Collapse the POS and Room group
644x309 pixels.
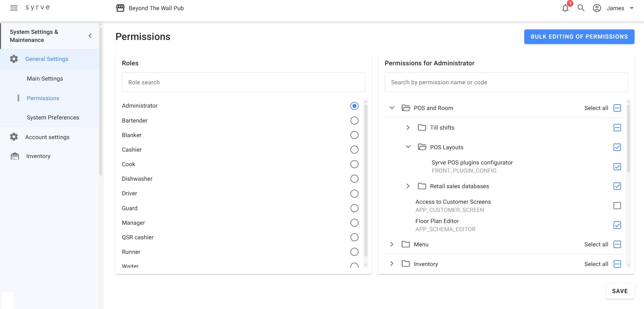[x=392, y=108]
